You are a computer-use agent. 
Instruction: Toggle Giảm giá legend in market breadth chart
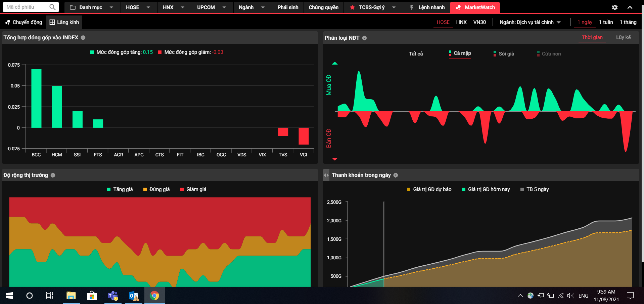point(193,189)
